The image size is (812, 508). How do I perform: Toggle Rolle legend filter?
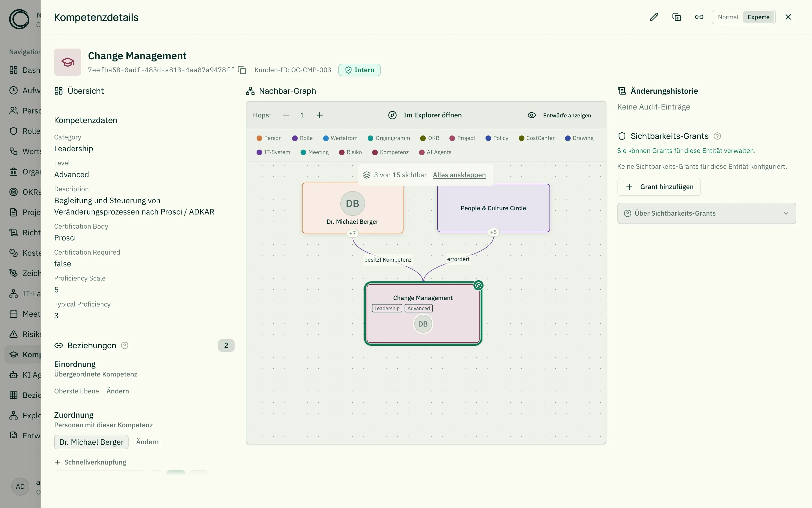coord(302,138)
